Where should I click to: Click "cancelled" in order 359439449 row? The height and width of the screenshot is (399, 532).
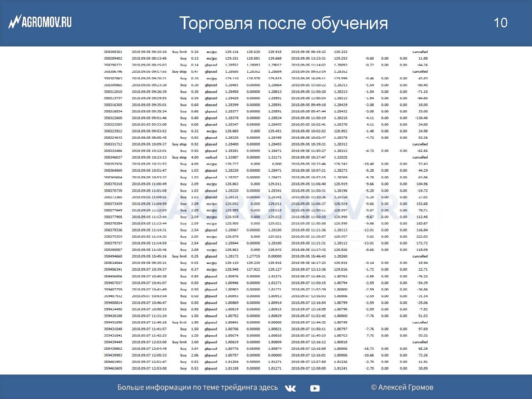420,342
